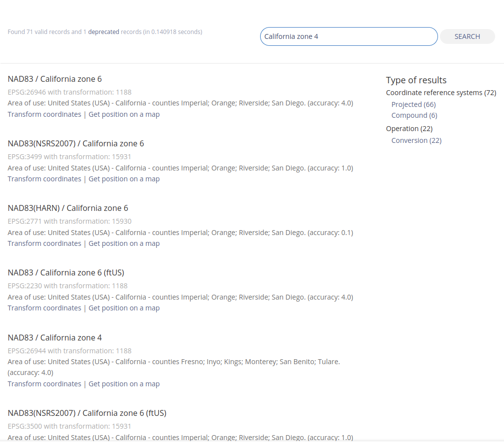504x442 pixels.
Task: Open the deprecated records link
Action: click(103, 32)
